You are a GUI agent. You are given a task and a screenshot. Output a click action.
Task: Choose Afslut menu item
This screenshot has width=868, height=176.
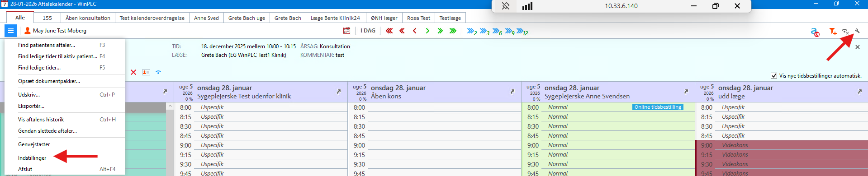pos(65,169)
